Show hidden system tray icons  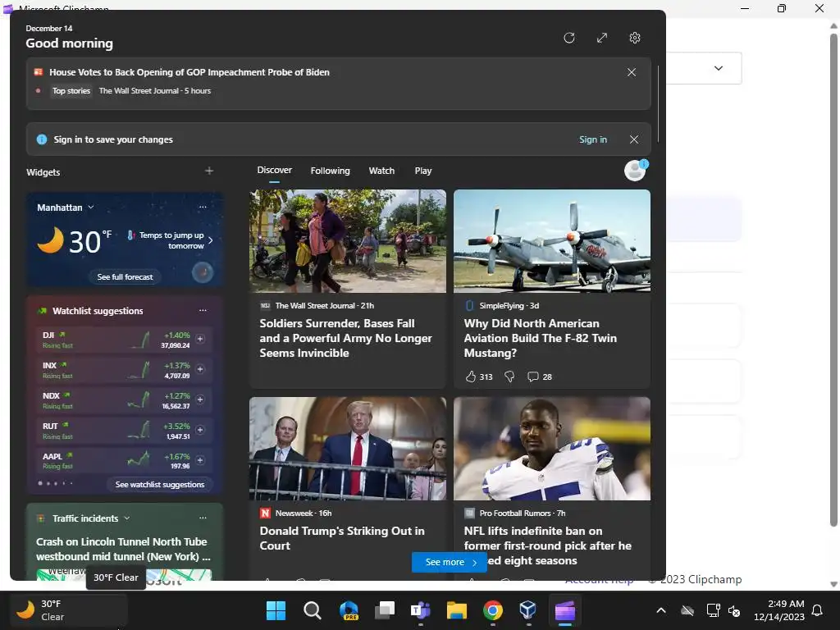[x=661, y=610]
